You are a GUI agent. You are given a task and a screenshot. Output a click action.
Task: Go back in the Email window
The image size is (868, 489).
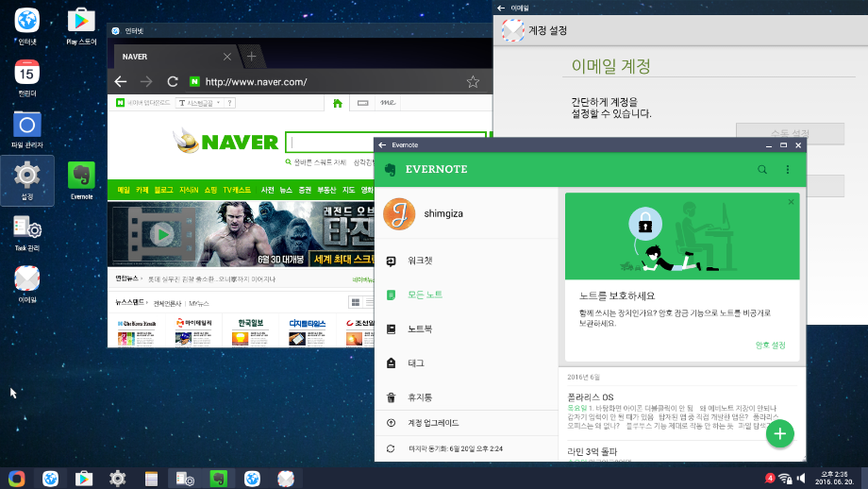[x=501, y=8]
